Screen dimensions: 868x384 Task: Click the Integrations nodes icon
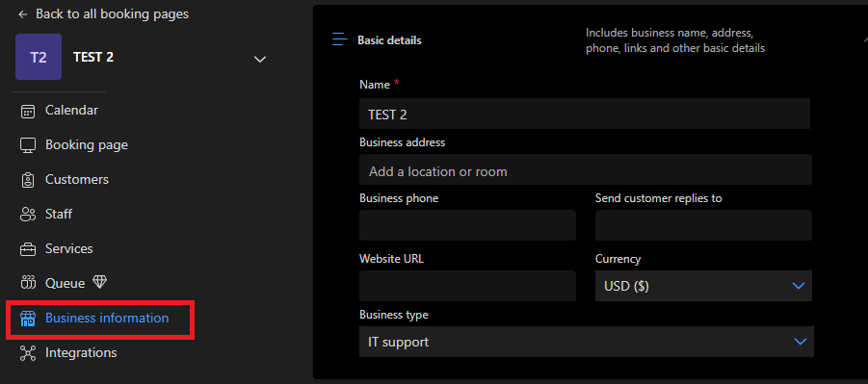point(28,353)
